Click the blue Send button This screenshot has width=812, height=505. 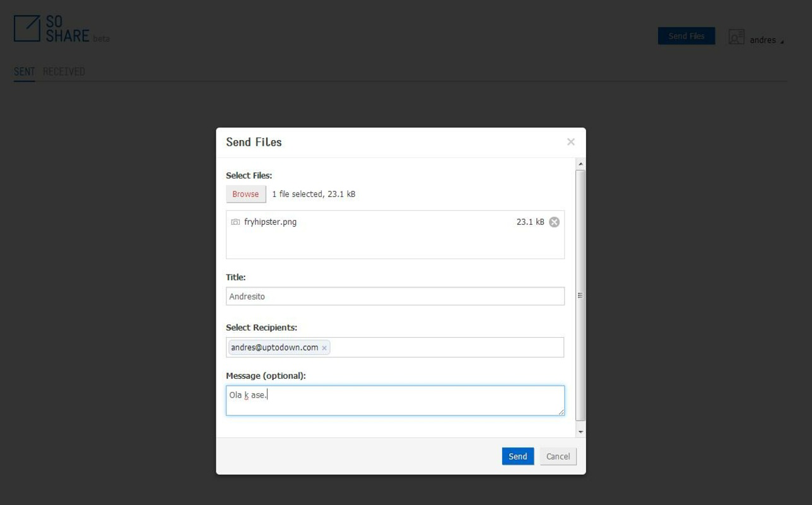click(x=518, y=456)
